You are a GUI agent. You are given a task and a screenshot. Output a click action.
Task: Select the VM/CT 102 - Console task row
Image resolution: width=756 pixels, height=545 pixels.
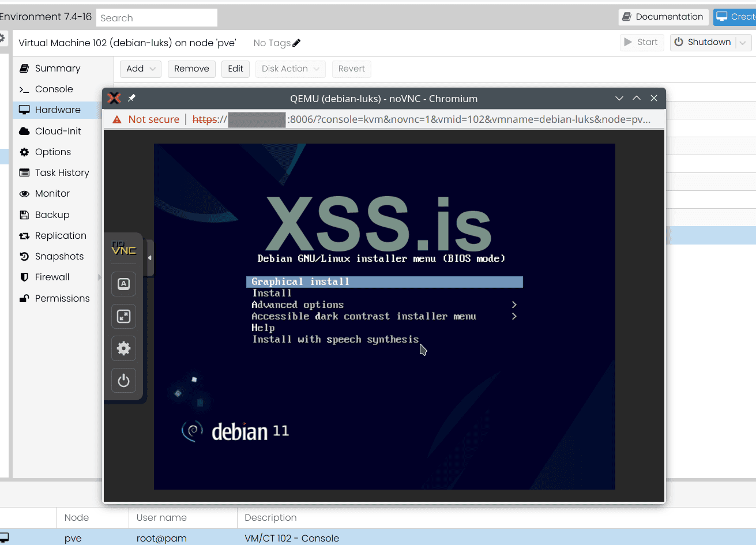point(378,538)
